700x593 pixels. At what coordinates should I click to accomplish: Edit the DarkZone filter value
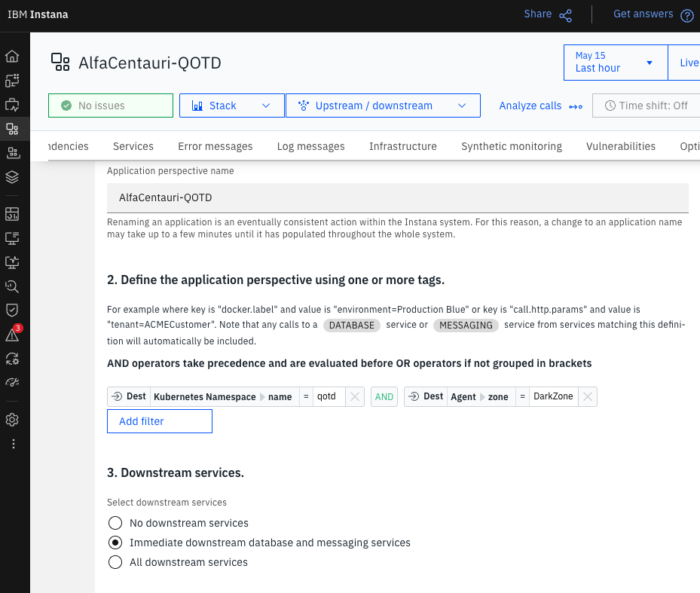click(x=554, y=396)
